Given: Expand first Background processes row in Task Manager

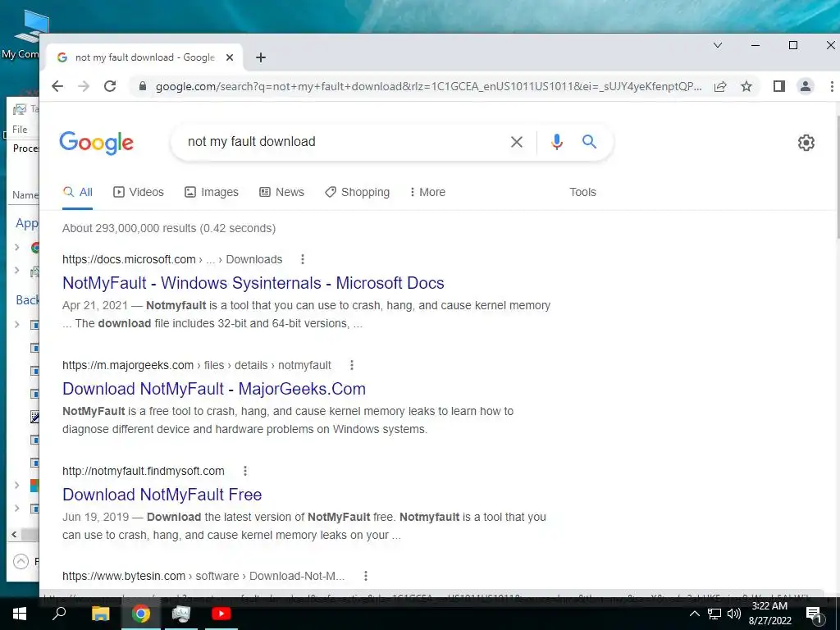Looking at the screenshot, I should (x=16, y=324).
